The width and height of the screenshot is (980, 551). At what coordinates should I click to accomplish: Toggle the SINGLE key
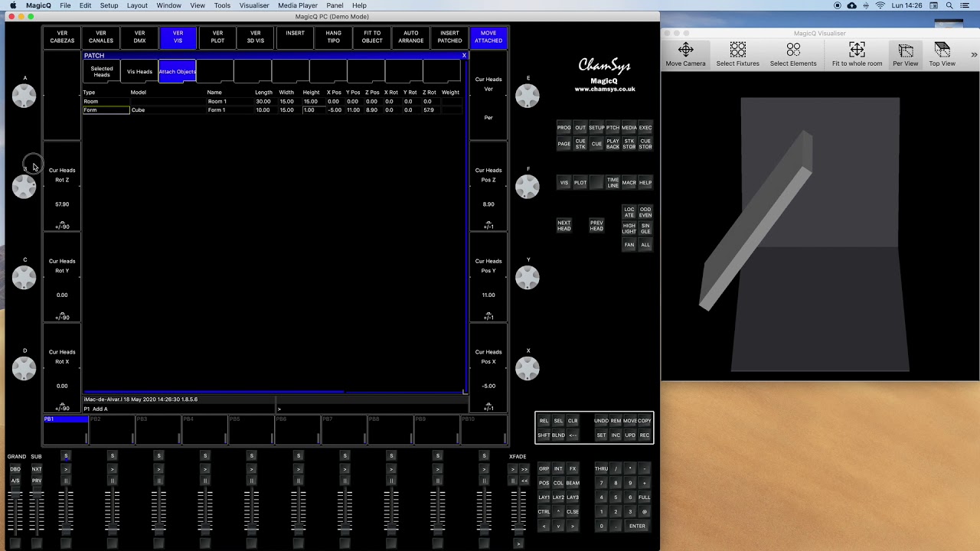pos(645,229)
